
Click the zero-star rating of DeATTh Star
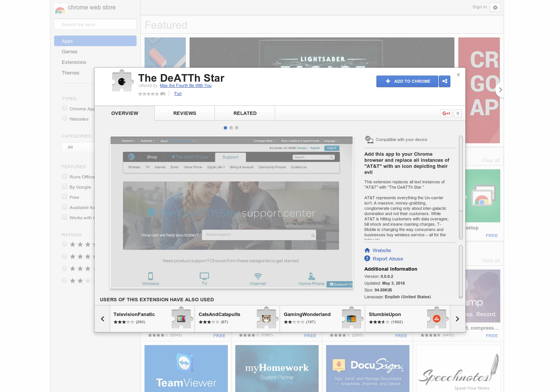(148, 94)
